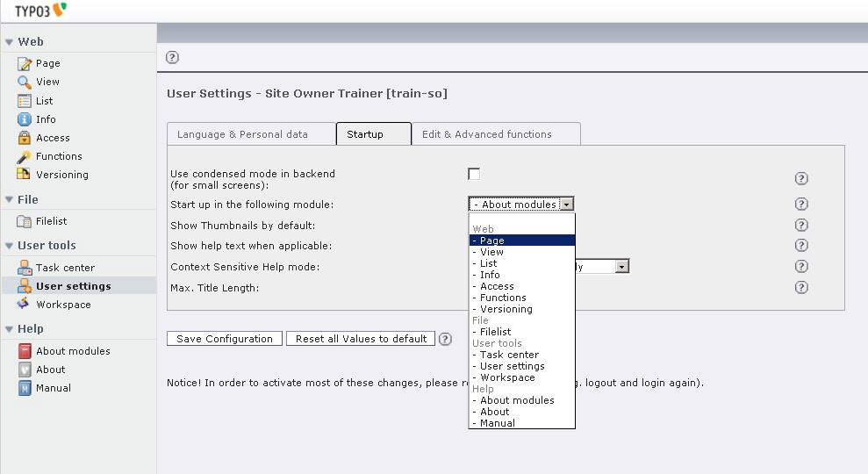This screenshot has height=474, width=868.
Task: Select Filelist option in dropdown list
Action: coord(495,332)
